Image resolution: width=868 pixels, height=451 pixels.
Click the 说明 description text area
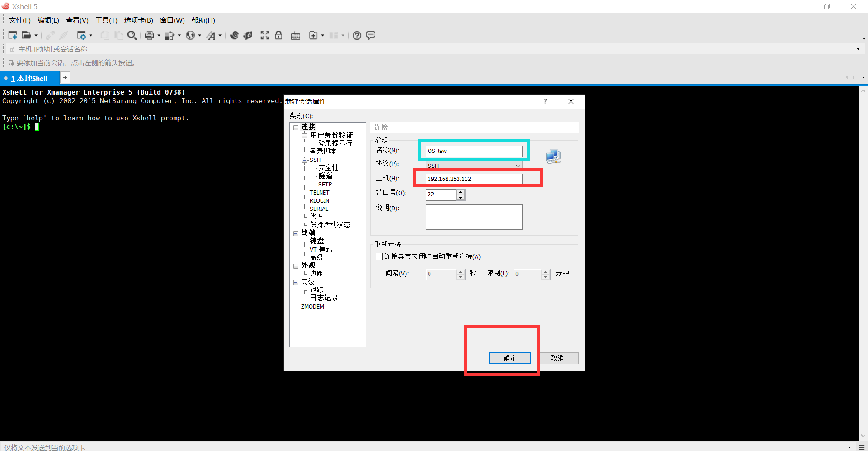tap(474, 217)
